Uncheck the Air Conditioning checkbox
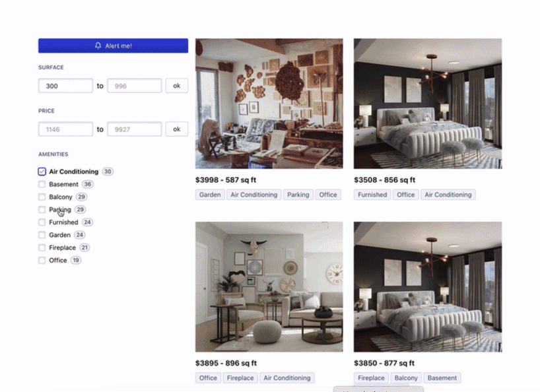The width and height of the screenshot is (540, 392). coord(42,172)
